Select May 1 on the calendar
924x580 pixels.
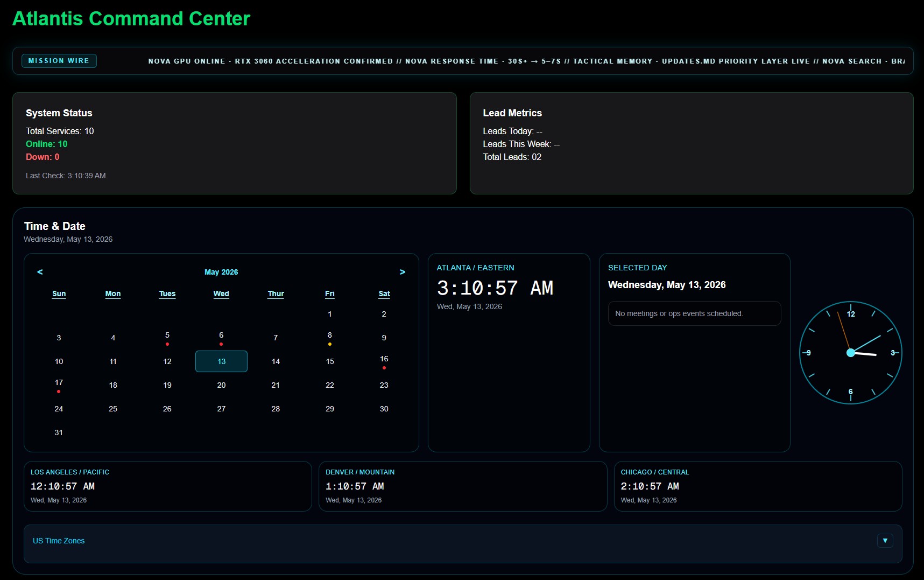coord(330,314)
